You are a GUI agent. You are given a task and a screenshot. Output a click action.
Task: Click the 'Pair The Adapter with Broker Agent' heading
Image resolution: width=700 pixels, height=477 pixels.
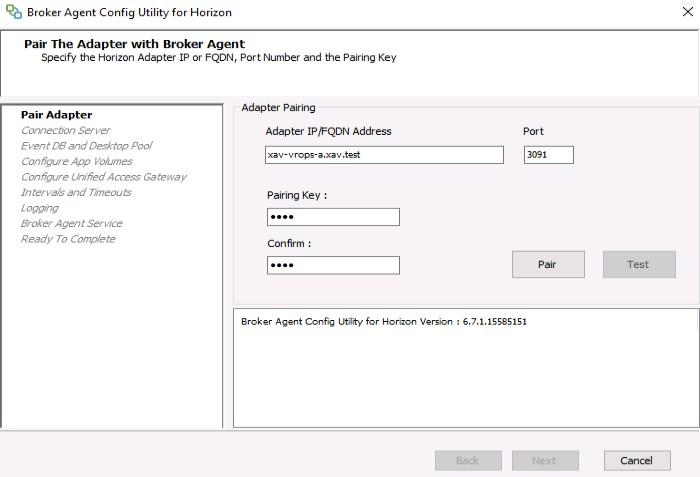[134, 44]
